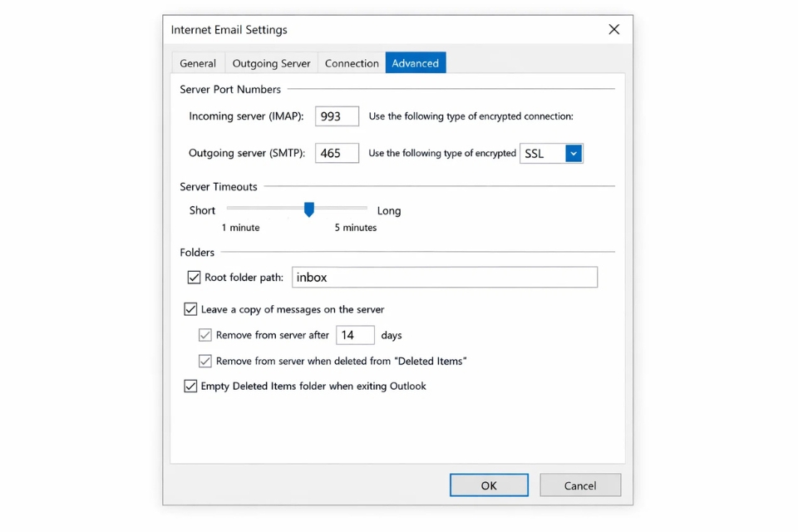Select the Connection tab
This screenshot has width=798, height=532.
[351, 62]
